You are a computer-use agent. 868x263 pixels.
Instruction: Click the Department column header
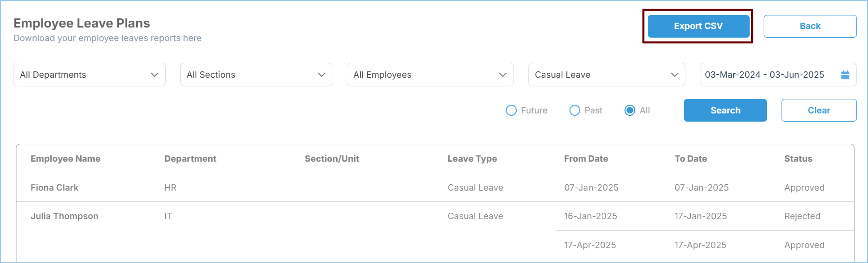(x=190, y=159)
